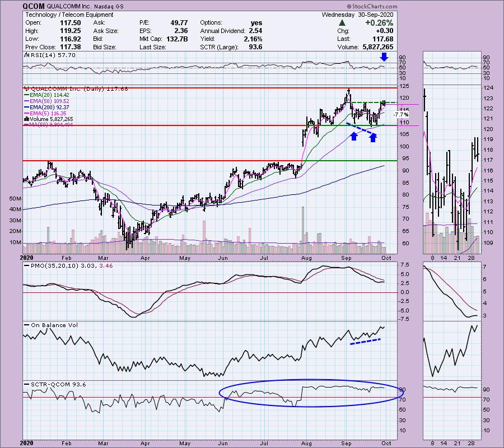
Task: Click the Chg value +0.30
Action: (x=384, y=31)
